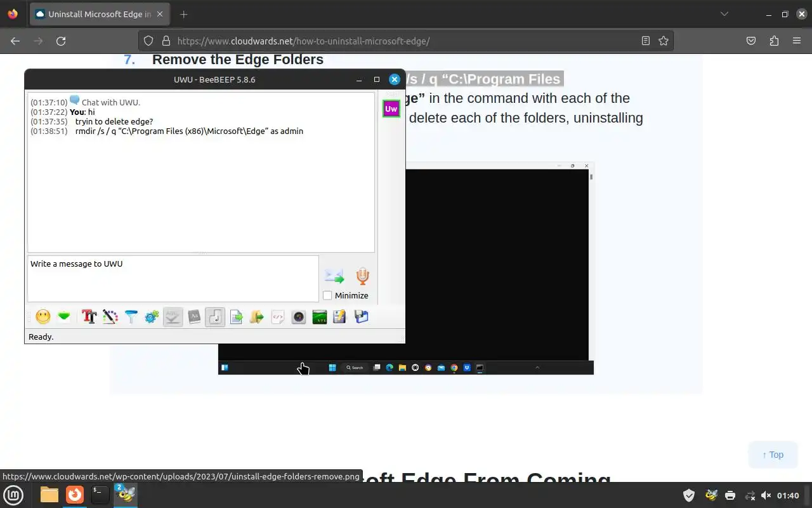This screenshot has height=508, width=812.
Task: Save the chat with floppy disk icon
Action: [362, 316]
